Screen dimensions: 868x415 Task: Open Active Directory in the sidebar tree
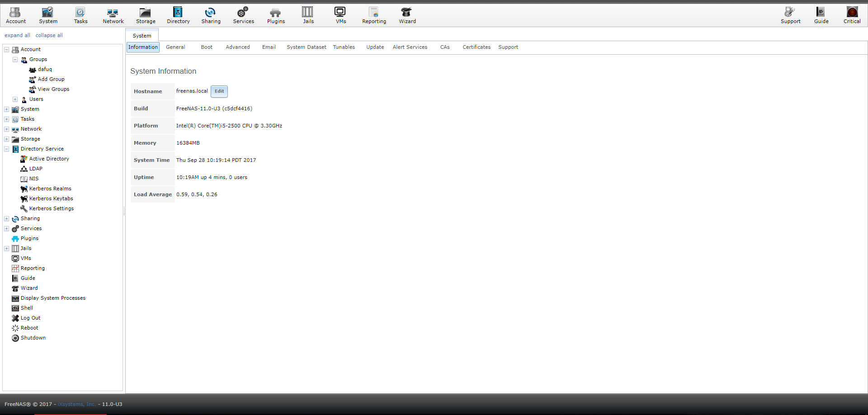pos(49,159)
